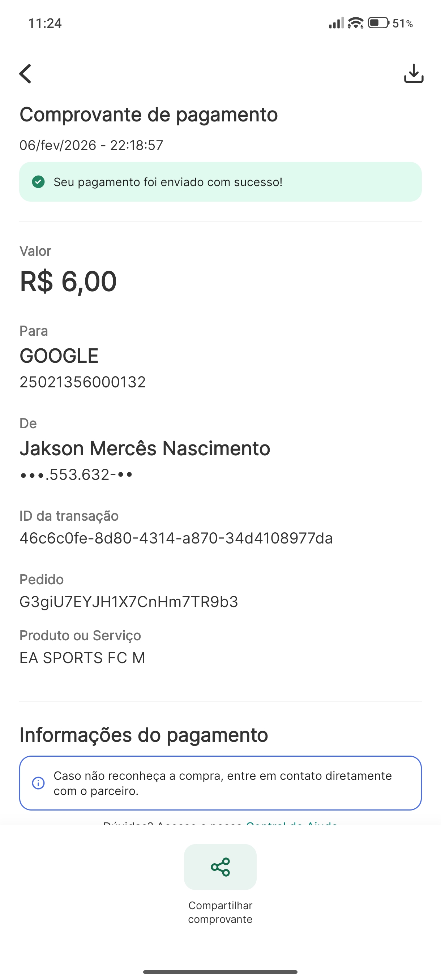
Task: Tap the payer name Jakson Mercês Nascimento
Action: [145, 448]
